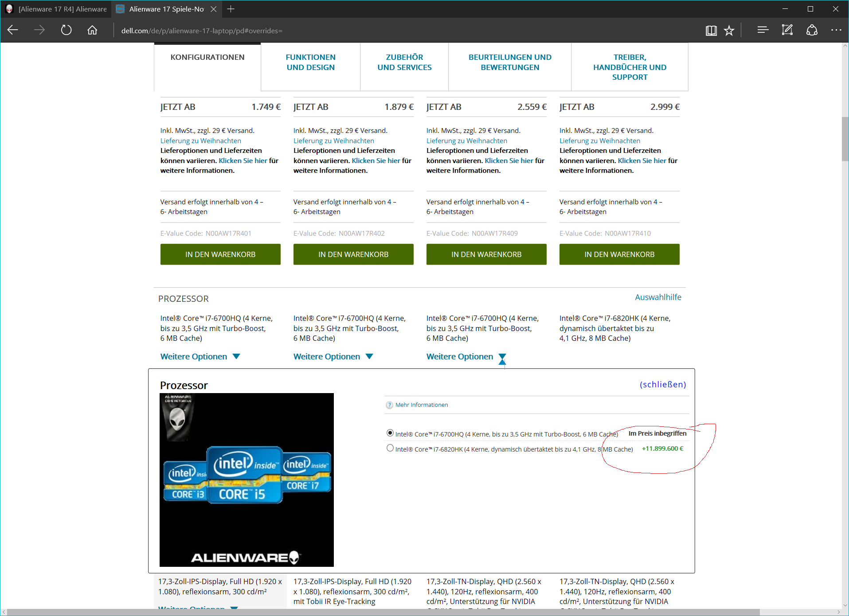Add the 1.879 € configuration to Warenkorb
The height and width of the screenshot is (616, 849).
tap(353, 254)
